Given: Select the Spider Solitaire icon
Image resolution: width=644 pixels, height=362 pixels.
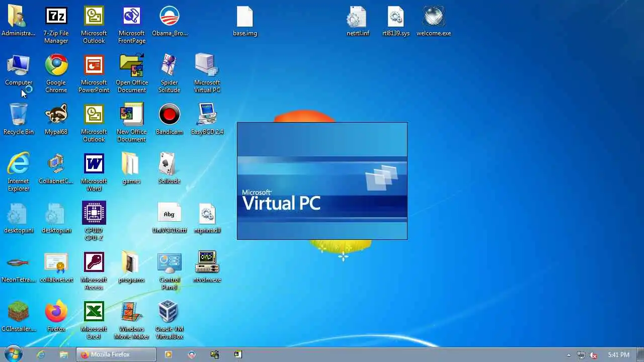Looking at the screenshot, I should click(169, 74).
